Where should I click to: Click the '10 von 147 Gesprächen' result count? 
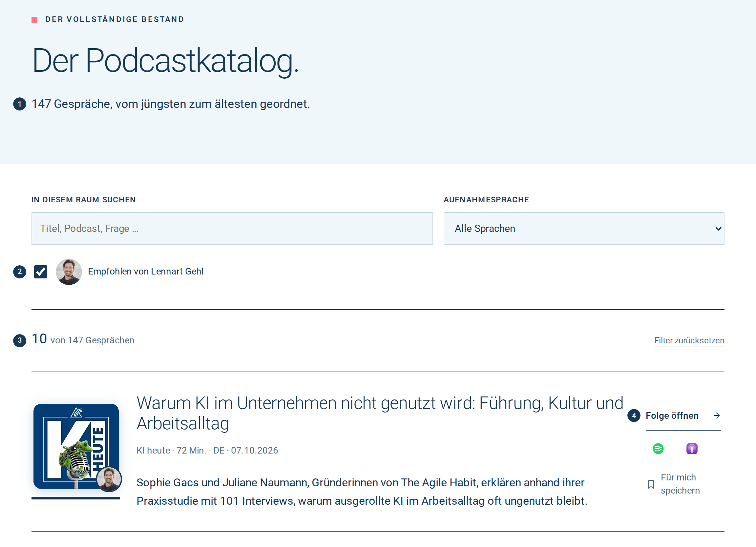click(x=83, y=339)
